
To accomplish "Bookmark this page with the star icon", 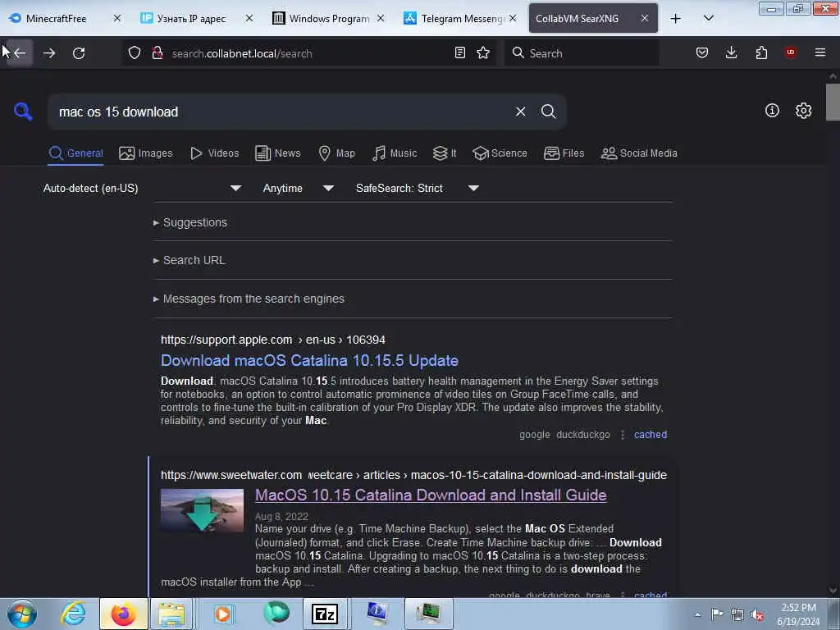I will (x=483, y=52).
